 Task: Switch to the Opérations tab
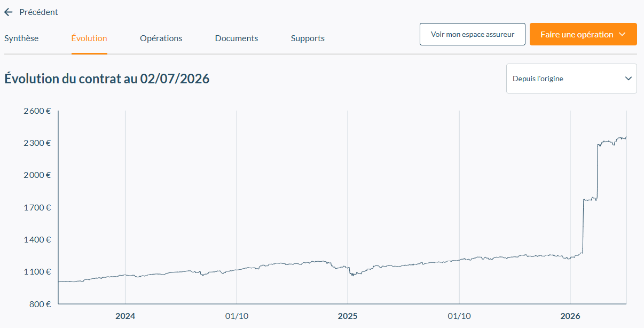click(161, 38)
